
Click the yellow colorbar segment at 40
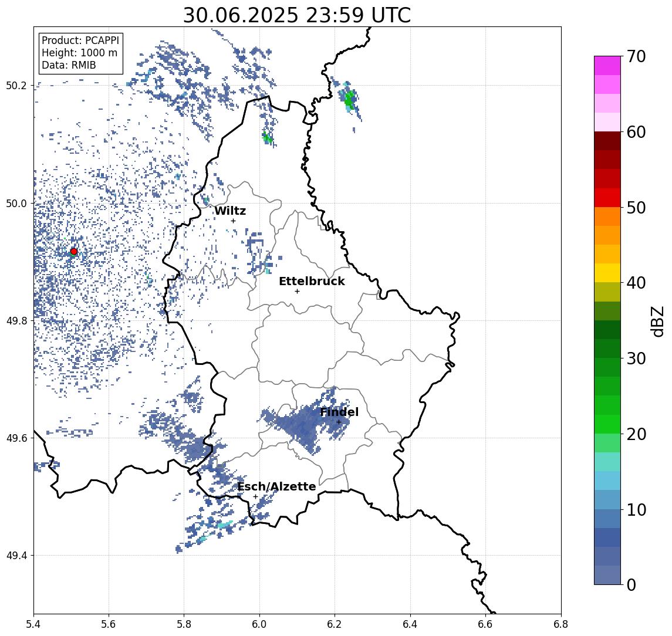[x=607, y=273]
